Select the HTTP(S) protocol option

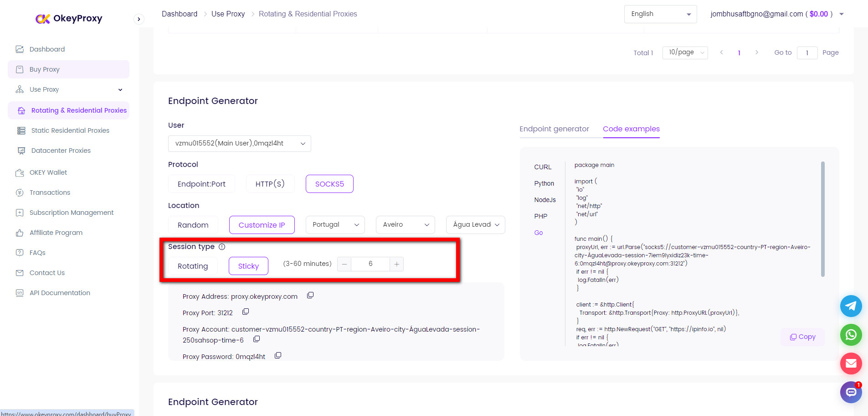(270, 184)
